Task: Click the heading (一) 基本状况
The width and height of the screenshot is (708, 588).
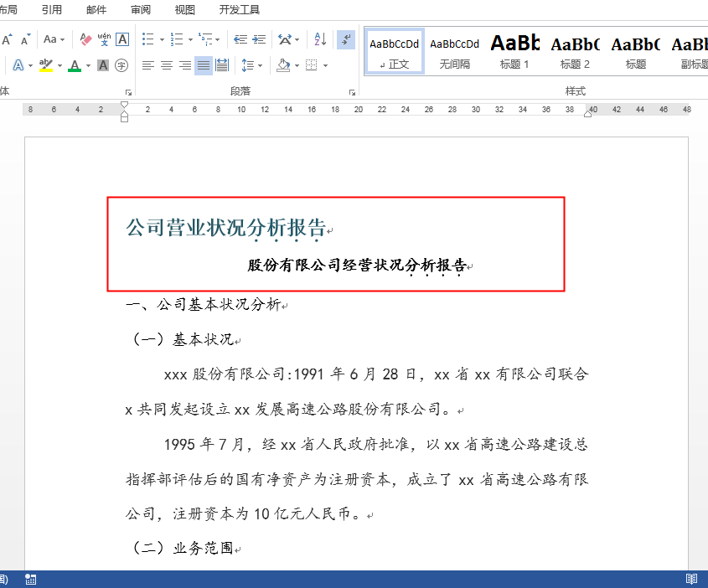Action: click(183, 339)
